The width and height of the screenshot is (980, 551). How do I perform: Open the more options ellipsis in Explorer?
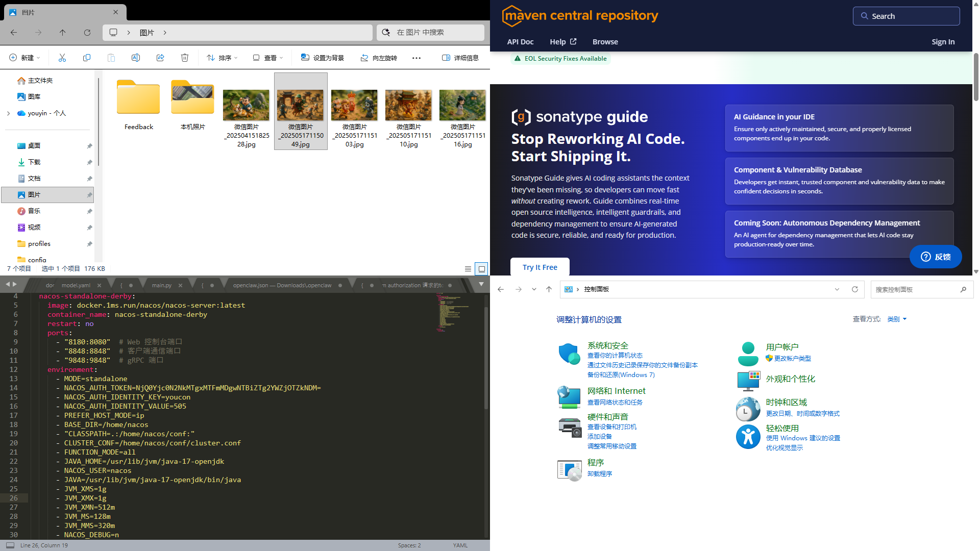coord(416,58)
